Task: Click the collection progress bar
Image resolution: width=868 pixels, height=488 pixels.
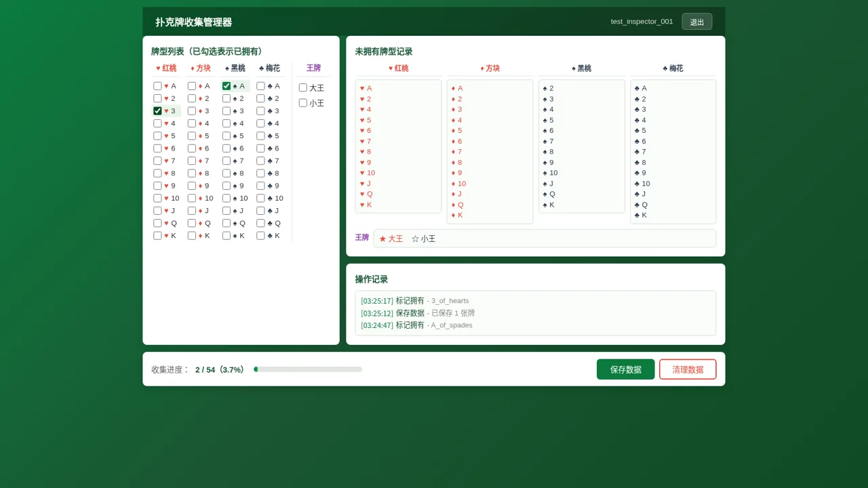Action: (x=308, y=369)
